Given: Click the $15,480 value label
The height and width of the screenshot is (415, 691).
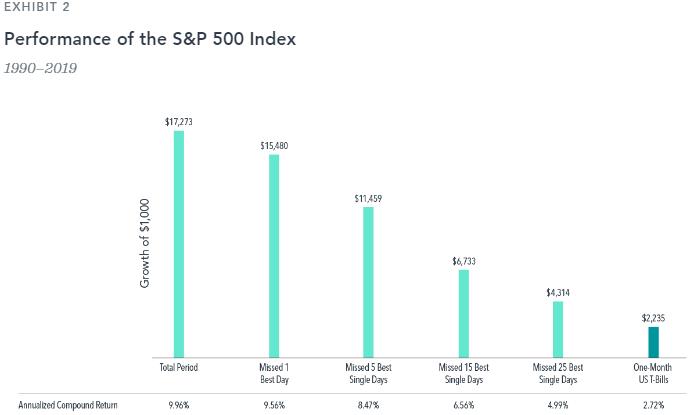Looking at the screenshot, I should [x=274, y=146].
